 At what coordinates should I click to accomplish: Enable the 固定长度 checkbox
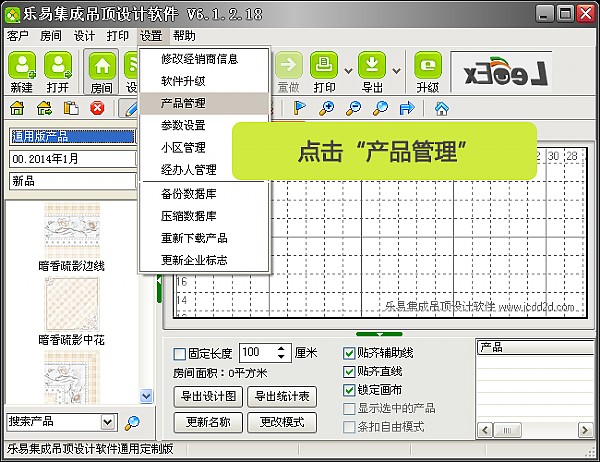180,353
